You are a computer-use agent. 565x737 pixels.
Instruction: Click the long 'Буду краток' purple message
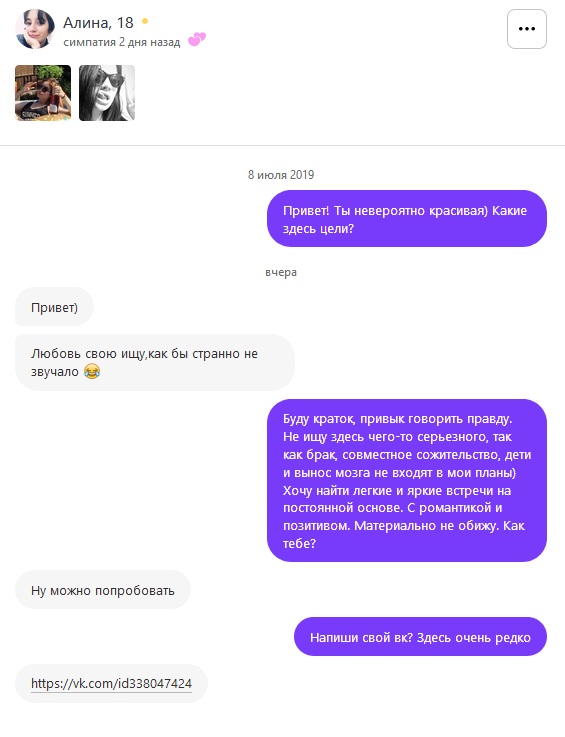[x=407, y=480]
